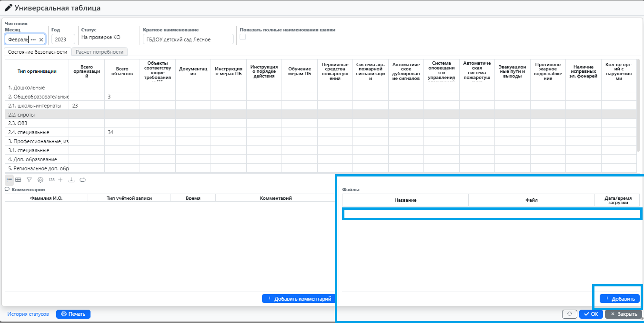644x323 pixels.
Task: Click 'Тип учётной записи' column header
Action: (x=129, y=198)
